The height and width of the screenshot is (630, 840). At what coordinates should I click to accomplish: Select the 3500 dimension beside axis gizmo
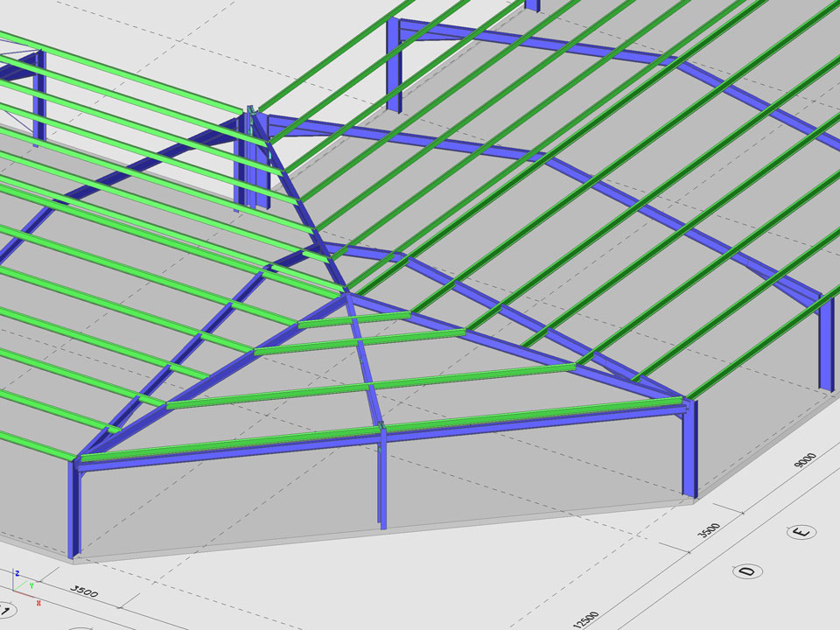coord(84,593)
